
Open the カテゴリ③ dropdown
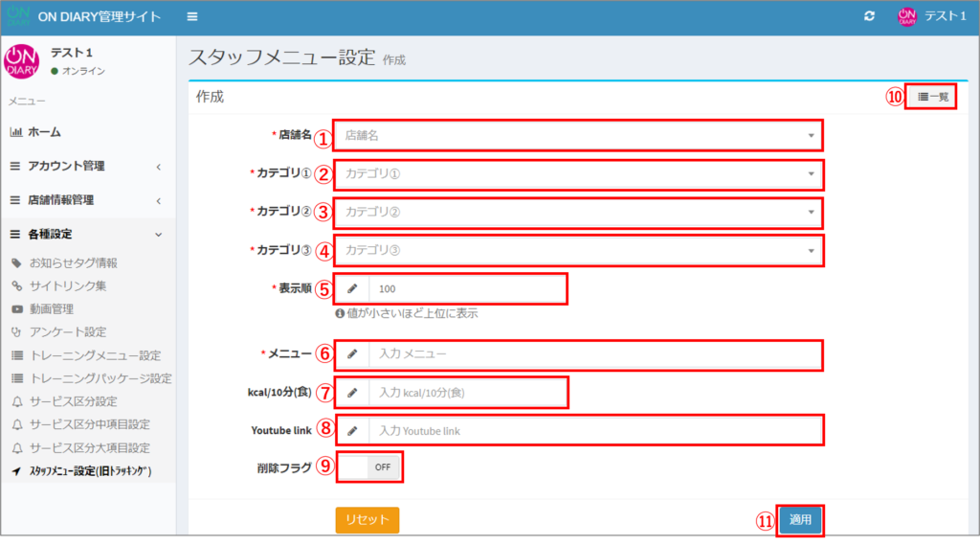[x=578, y=251]
